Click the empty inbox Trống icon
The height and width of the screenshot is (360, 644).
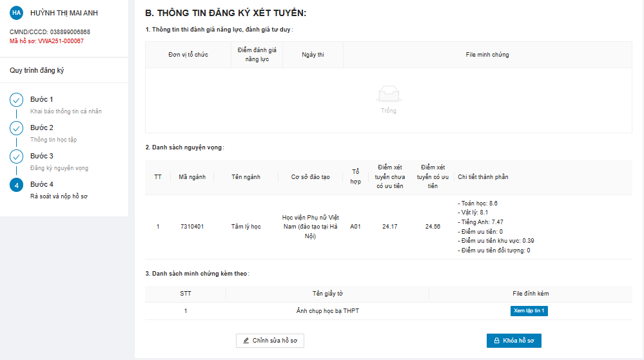389,94
